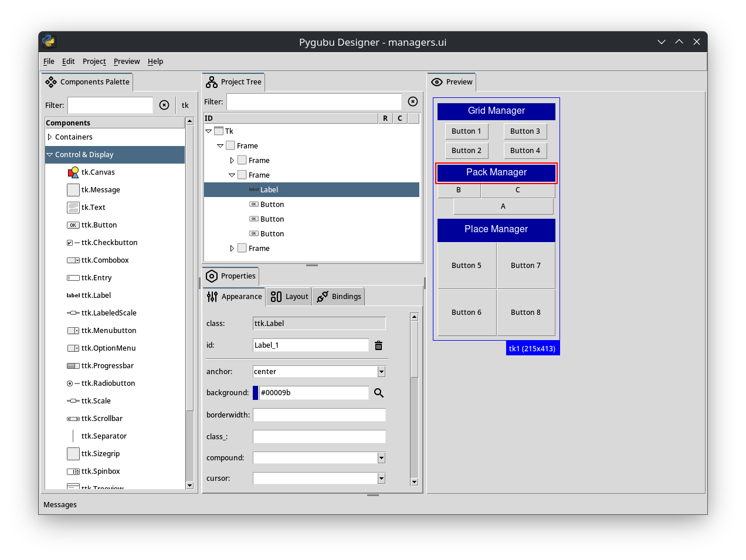Screen dimensions: 746x560
Task: Click Button 8 in Place Manager
Action: (x=526, y=313)
